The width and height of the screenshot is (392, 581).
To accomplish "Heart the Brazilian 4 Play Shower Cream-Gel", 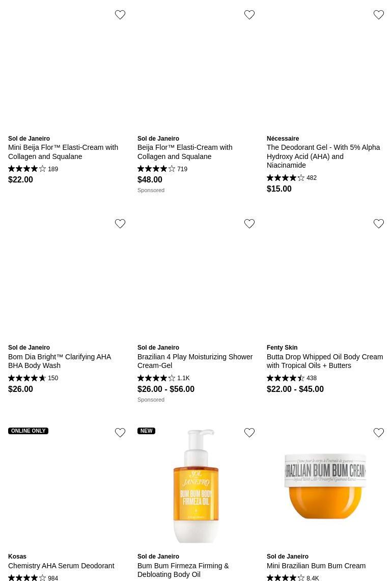I will [x=249, y=224].
